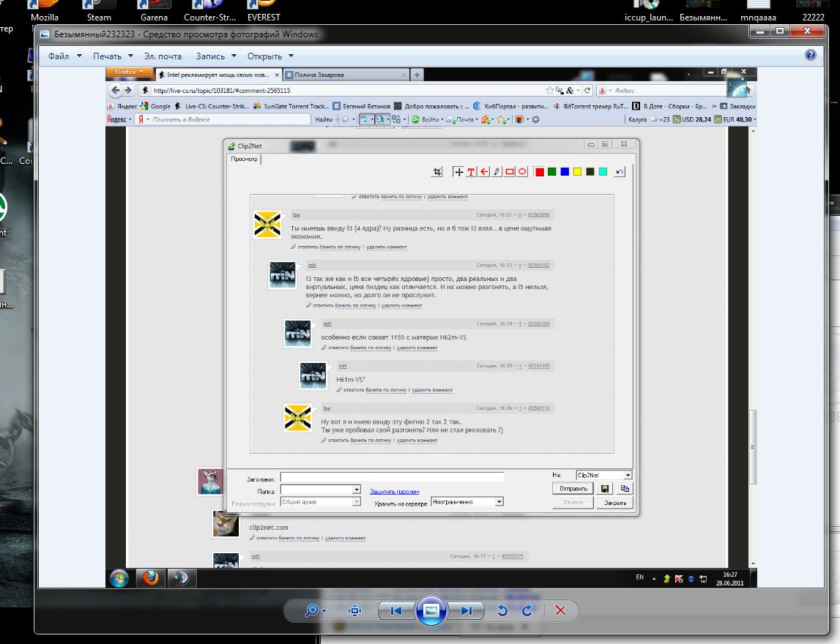Image resolution: width=840 pixels, height=644 pixels.
Task: Open the Почта dropdown on Яндекс bar
Action: point(462,119)
